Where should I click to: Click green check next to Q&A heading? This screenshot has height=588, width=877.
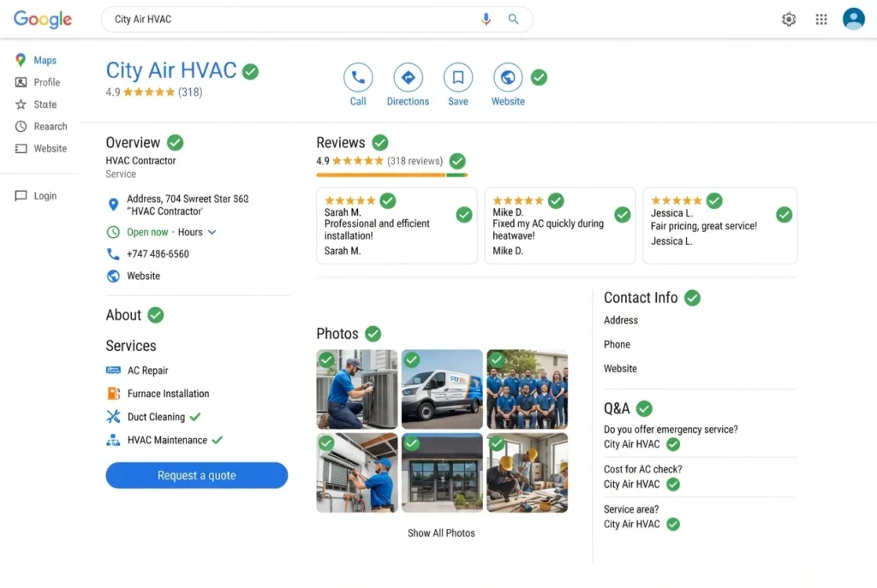point(644,408)
